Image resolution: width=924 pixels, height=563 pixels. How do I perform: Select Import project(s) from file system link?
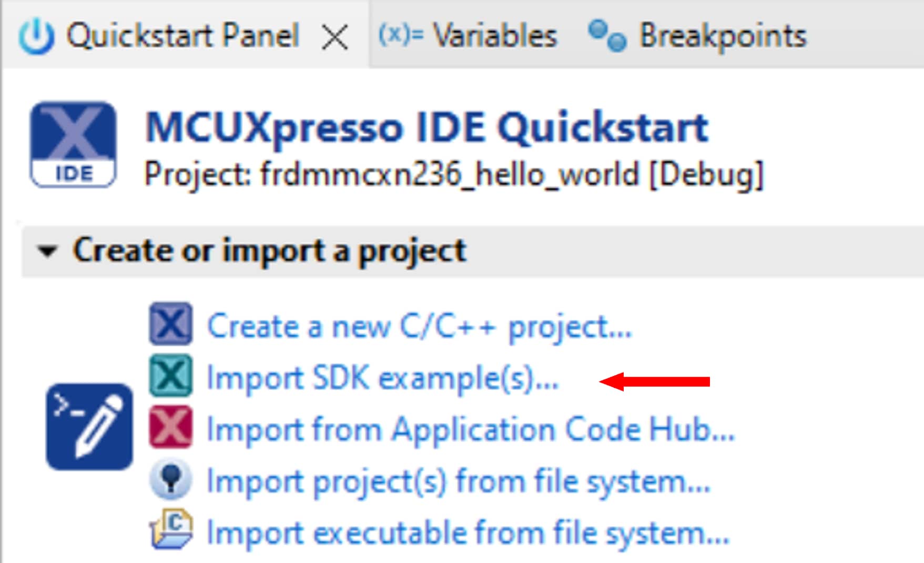458,481
